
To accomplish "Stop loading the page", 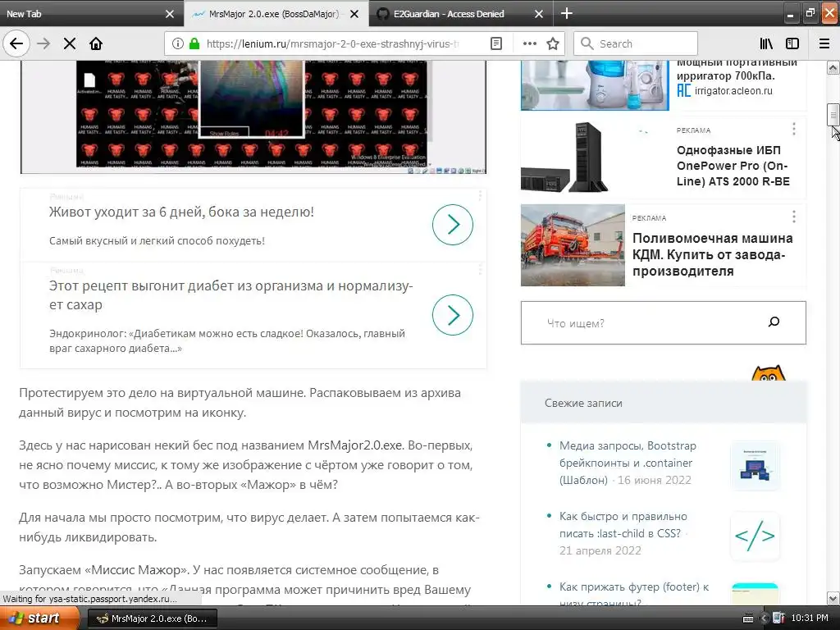I will (x=70, y=44).
